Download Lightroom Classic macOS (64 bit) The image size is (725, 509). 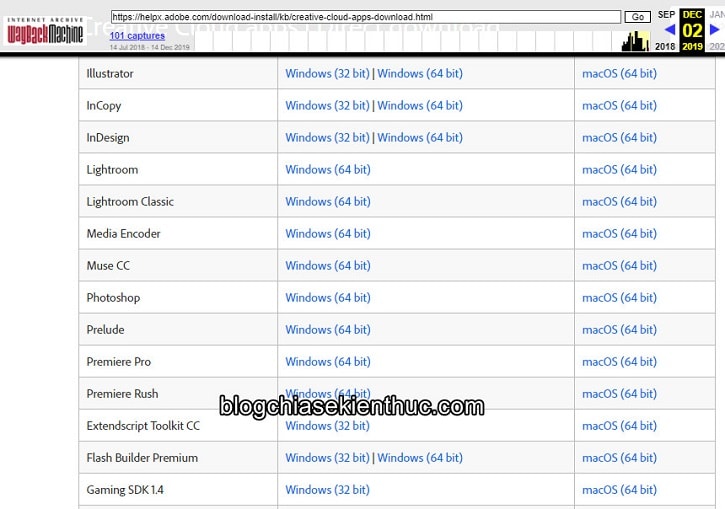click(619, 202)
